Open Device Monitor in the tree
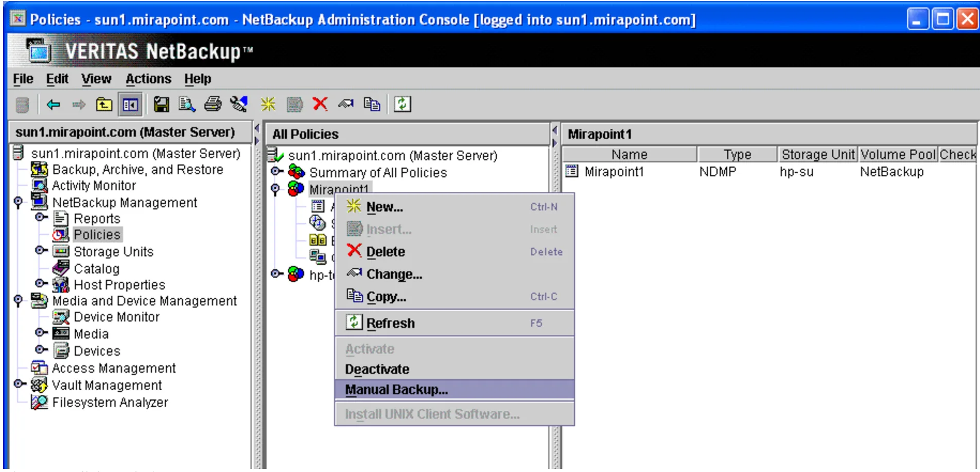Image resolution: width=980 pixels, height=472 pixels. click(116, 317)
